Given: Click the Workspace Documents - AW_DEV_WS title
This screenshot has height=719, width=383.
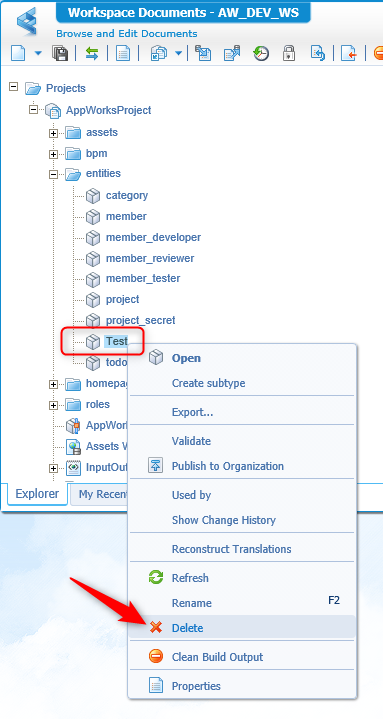Looking at the screenshot, I should (183, 12).
